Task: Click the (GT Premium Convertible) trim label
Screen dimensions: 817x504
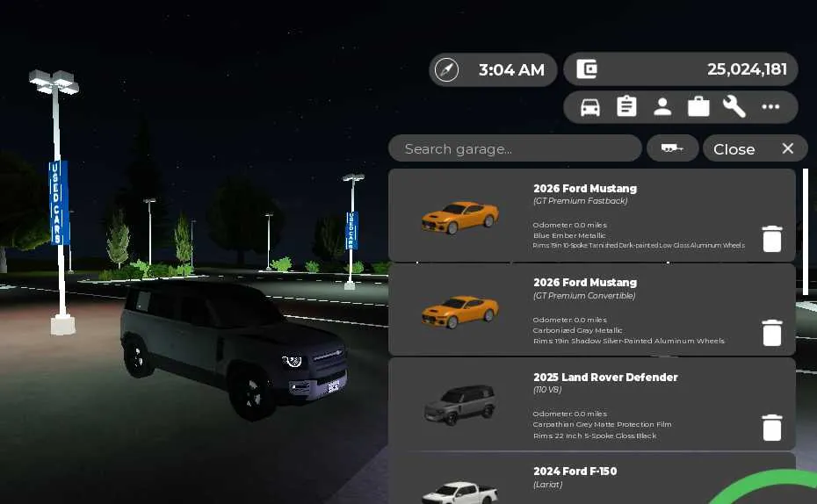Action: pyautogui.click(x=584, y=295)
